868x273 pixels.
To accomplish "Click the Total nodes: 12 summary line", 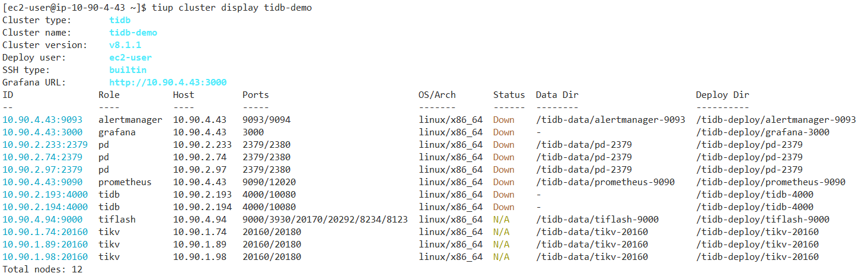I will click(x=43, y=269).
